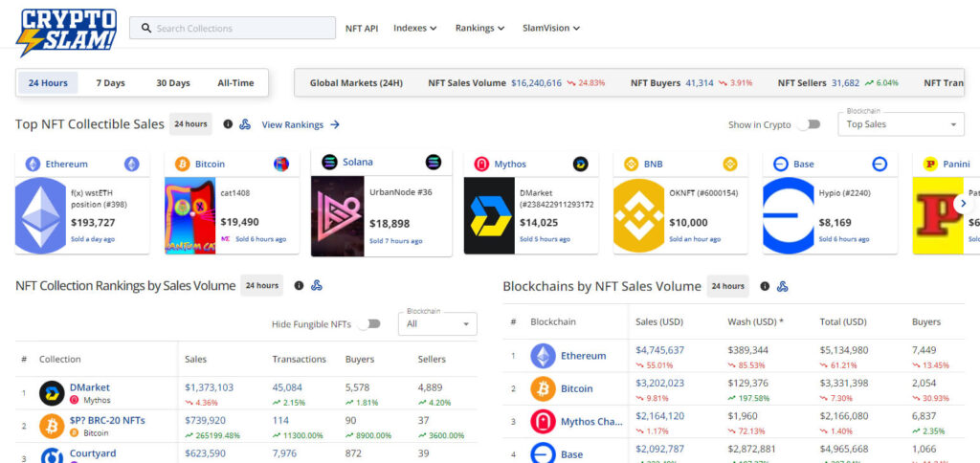Click the Hypio (#2240) title

coord(844,193)
